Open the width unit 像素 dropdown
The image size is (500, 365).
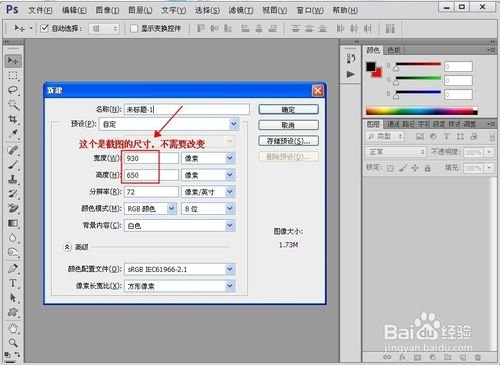pos(208,158)
